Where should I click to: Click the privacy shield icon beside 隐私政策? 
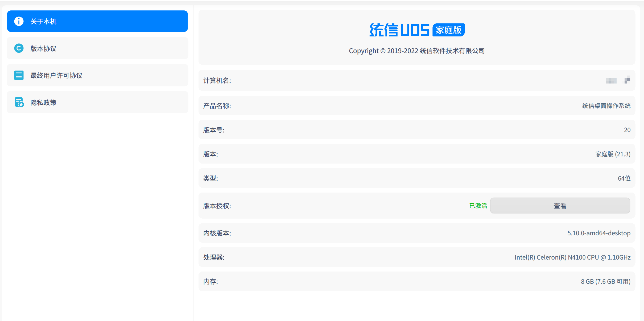19,102
